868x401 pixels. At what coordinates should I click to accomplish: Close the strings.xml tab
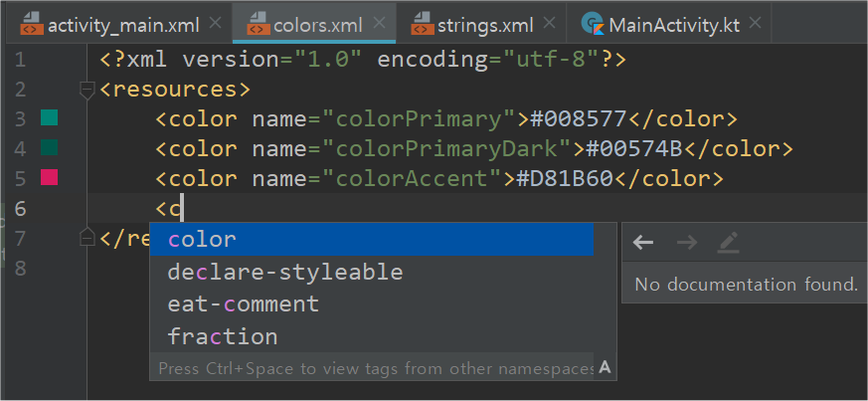click(x=549, y=23)
